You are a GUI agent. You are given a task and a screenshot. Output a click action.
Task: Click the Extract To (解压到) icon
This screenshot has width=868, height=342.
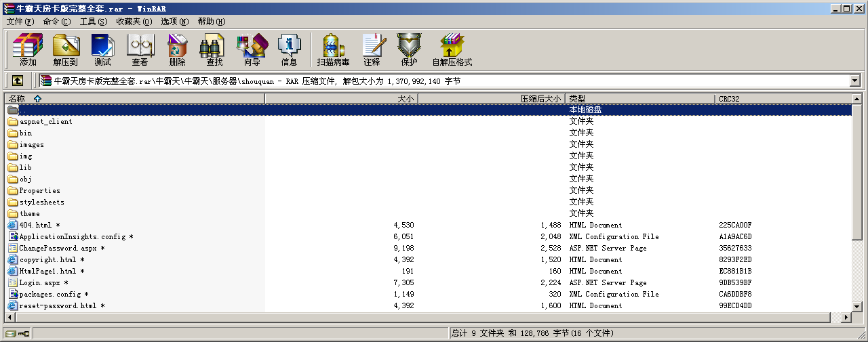tap(66, 49)
